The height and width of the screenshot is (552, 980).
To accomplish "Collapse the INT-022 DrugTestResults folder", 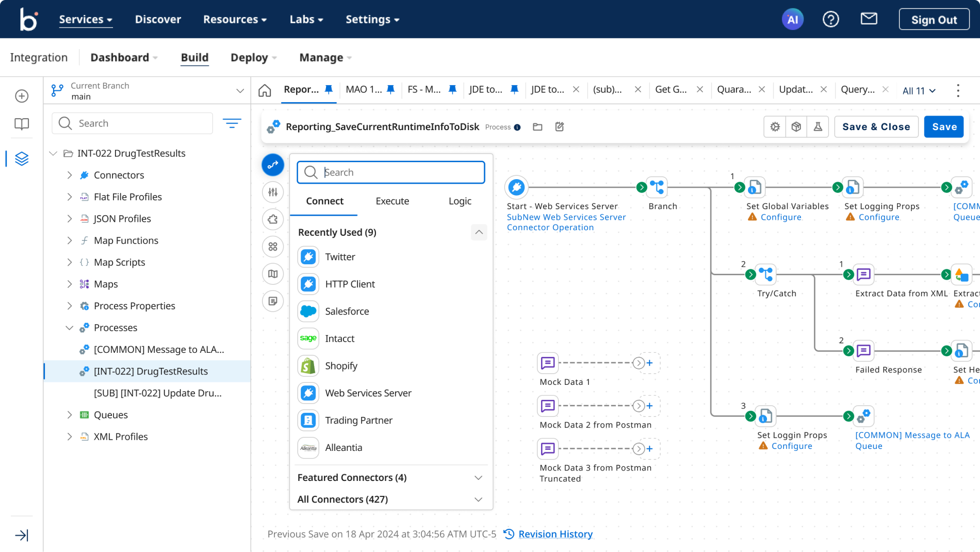I will (x=53, y=154).
